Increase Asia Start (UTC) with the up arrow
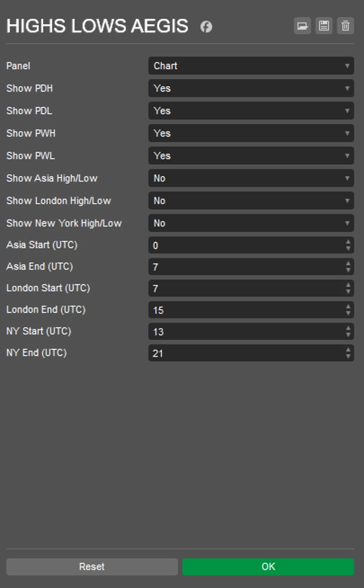This screenshot has height=588, width=364. coord(347,243)
